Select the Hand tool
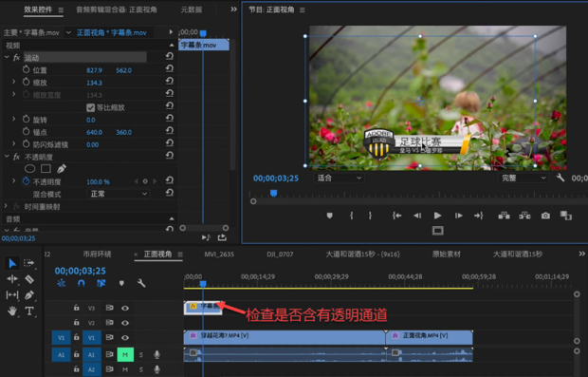 click(x=12, y=311)
